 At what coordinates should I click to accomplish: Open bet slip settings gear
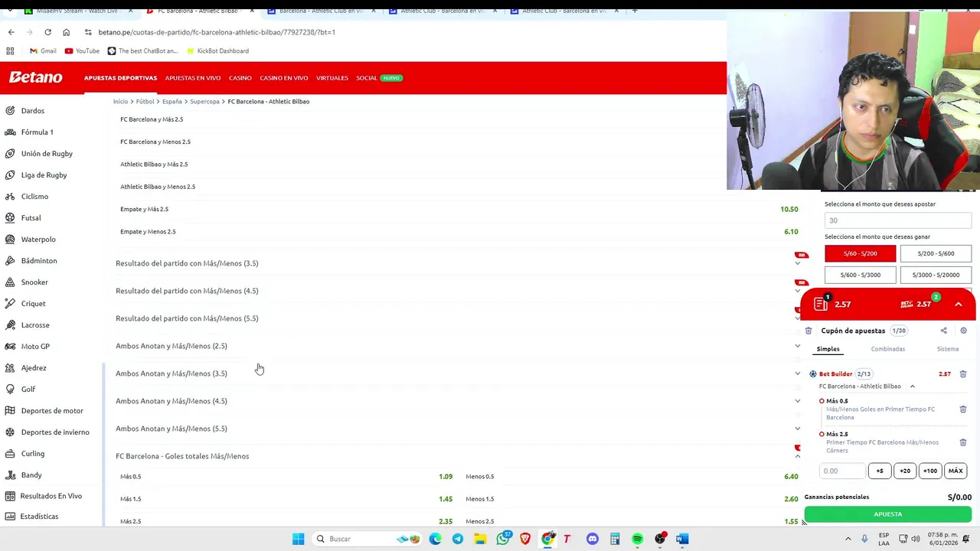tap(963, 331)
